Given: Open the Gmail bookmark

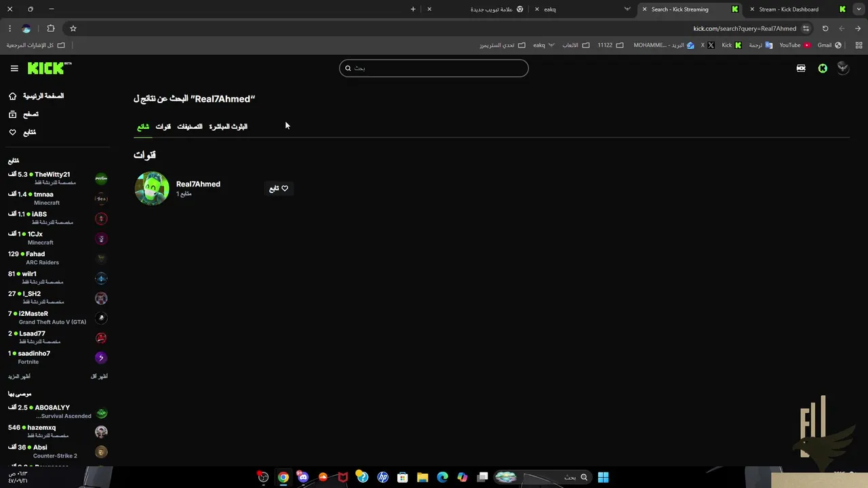Looking at the screenshot, I should point(829,45).
